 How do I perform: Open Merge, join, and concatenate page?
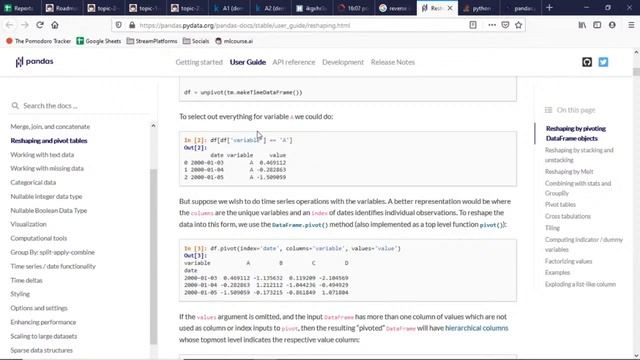[x=50, y=127]
